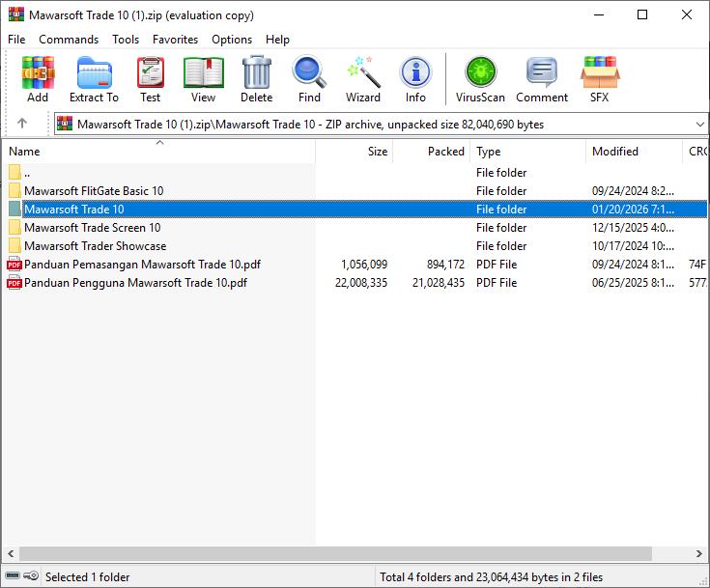Screen dimensions: 710x588
Task: Open the Commands menu
Action: pyautogui.click(x=69, y=40)
